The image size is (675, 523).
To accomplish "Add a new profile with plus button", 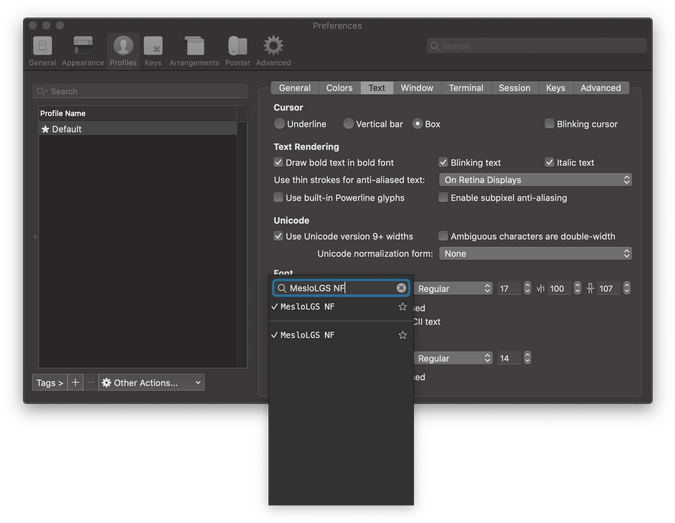I will tap(75, 383).
